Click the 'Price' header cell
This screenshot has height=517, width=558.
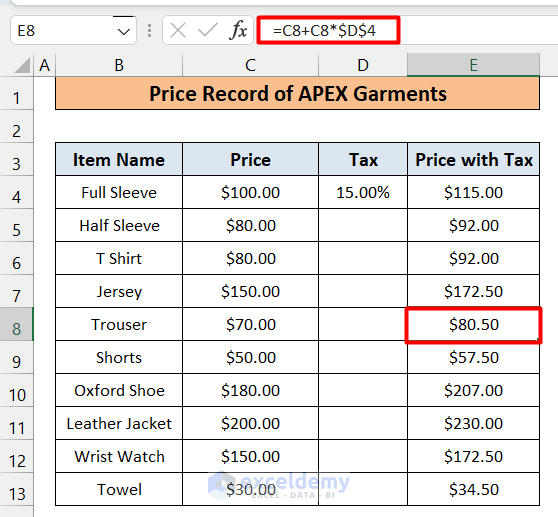(x=250, y=159)
